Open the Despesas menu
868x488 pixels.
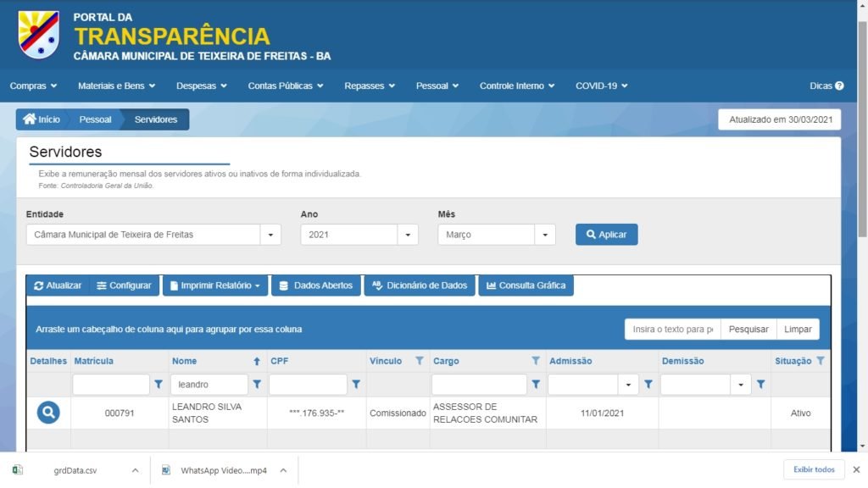tap(201, 86)
